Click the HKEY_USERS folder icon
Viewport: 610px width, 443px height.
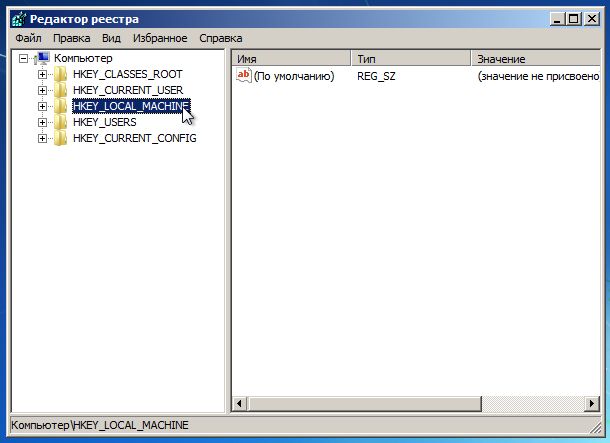pyautogui.click(x=61, y=122)
